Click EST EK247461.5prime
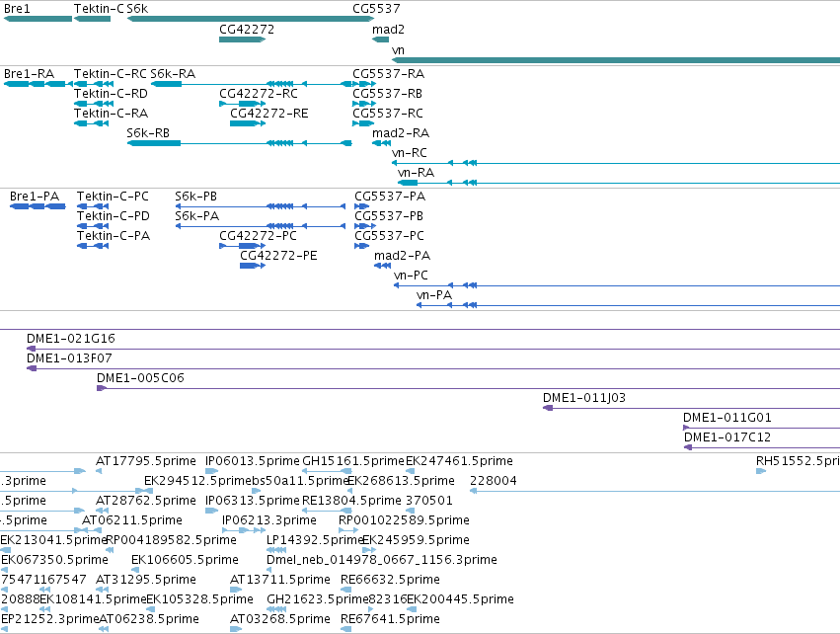The height and width of the screenshot is (634, 840). click(x=459, y=461)
